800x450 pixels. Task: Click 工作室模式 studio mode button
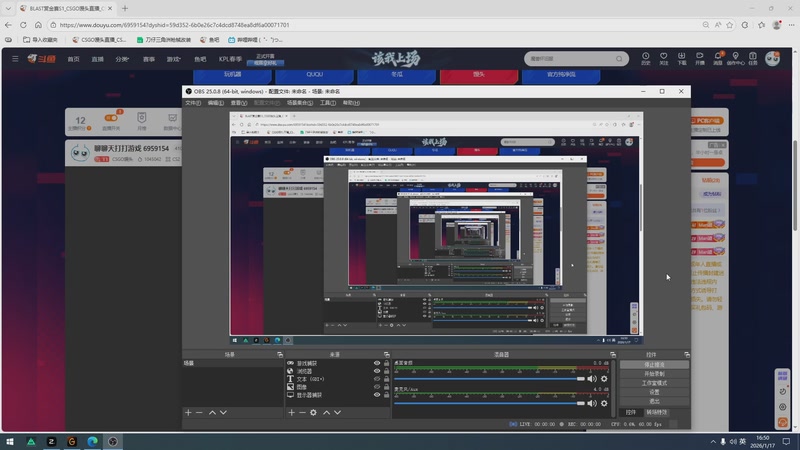654,383
